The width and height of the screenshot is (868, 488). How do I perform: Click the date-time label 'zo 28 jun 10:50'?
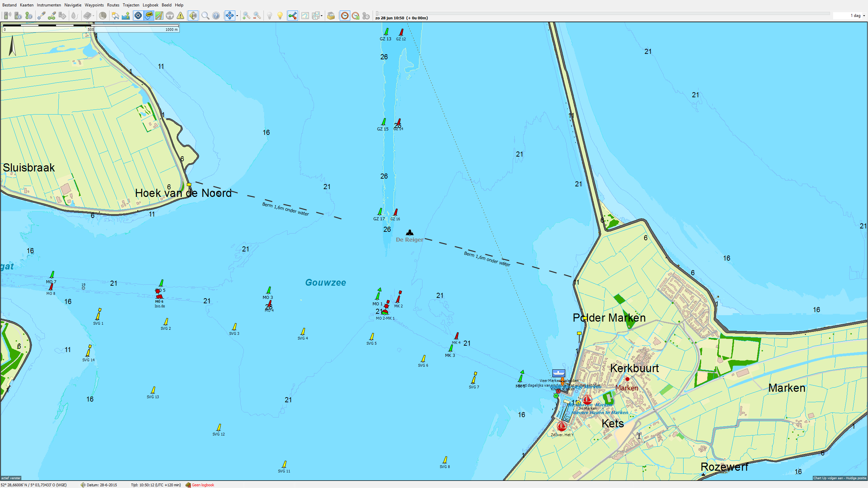(390, 18)
